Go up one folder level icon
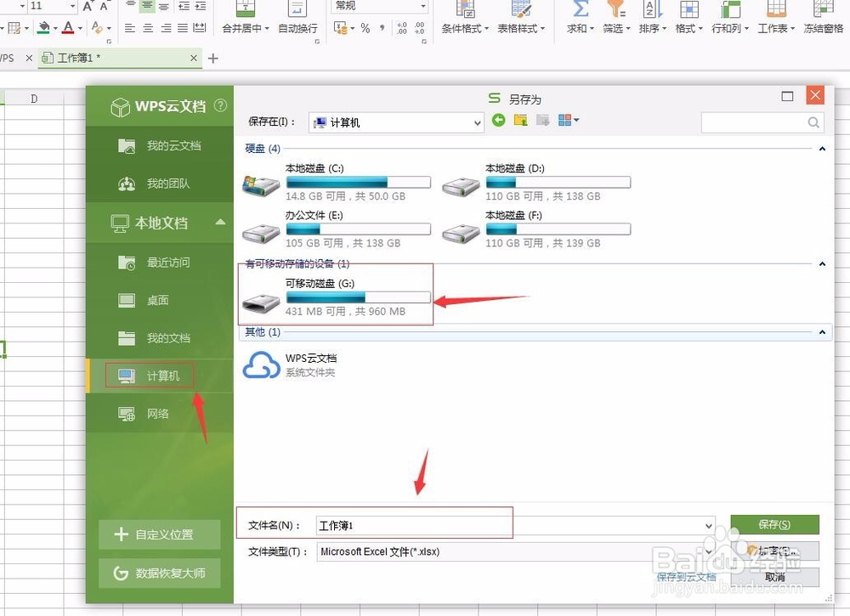 point(520,121)
